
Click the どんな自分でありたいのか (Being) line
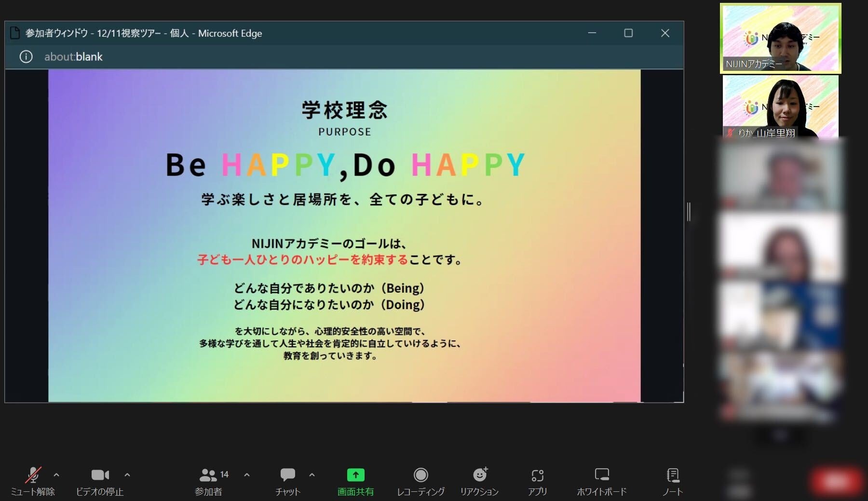(329, 288)
